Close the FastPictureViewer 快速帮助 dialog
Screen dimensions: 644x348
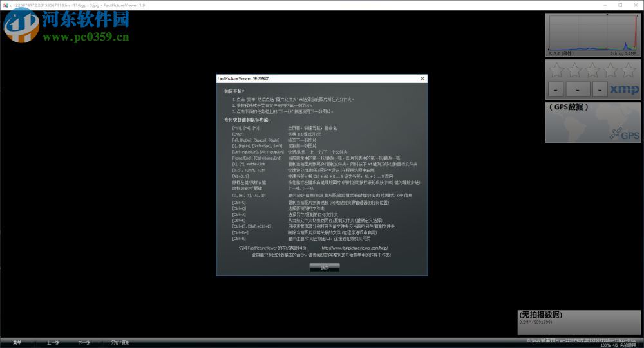tap(422, 78)
